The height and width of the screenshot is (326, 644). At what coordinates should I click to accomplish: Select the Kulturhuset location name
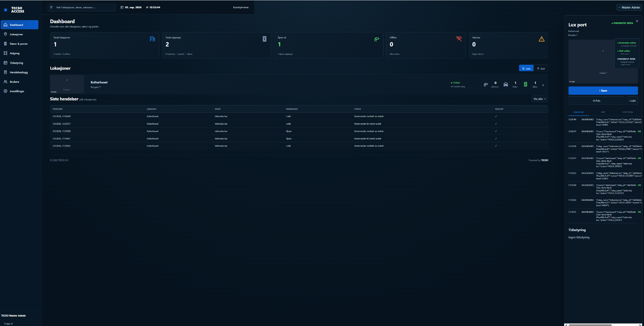point(99,82)
